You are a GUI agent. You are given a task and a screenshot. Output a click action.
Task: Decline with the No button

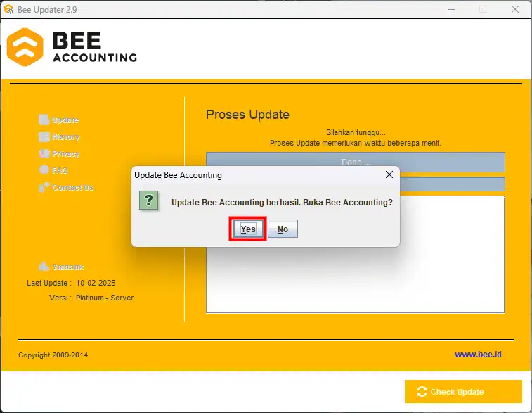pyautogui.click(x=283, y=229)
